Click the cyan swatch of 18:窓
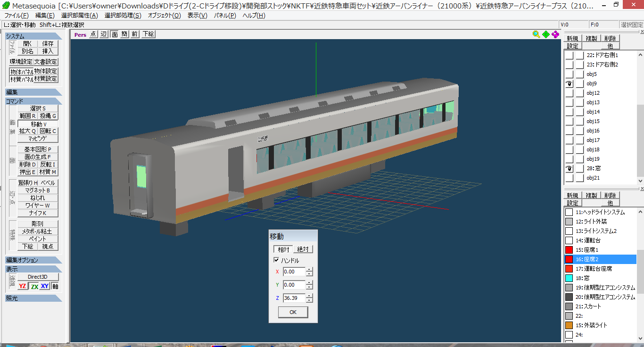Image resolution: width=644 pixels, height=347 pixels. point(569,278)
